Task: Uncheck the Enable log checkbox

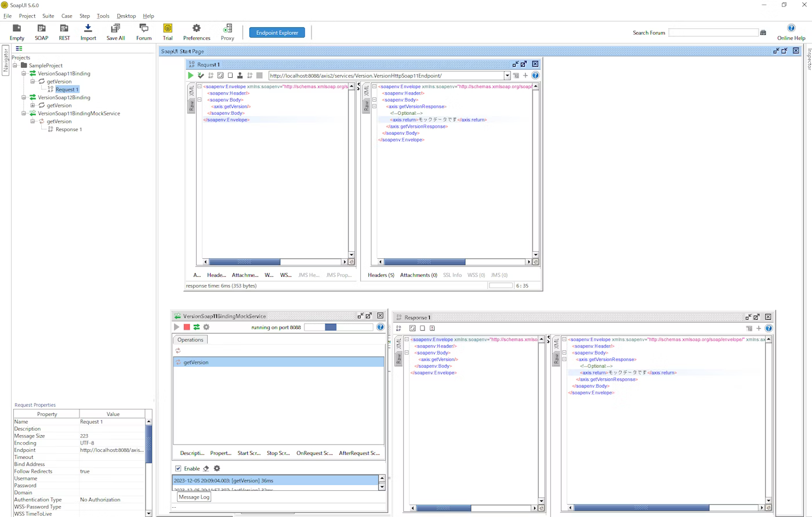Action: pos(178,468)
